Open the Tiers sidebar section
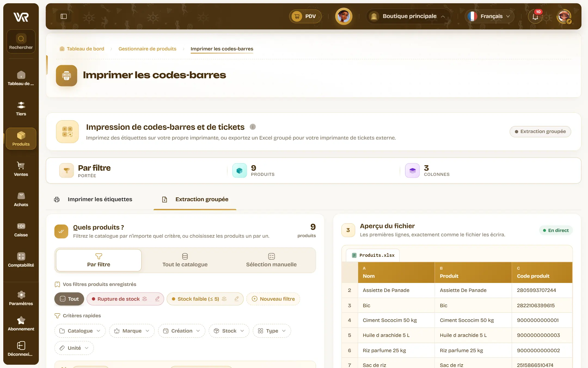Image resolution: width=588 pixels, height=368 pixels. 21,108
